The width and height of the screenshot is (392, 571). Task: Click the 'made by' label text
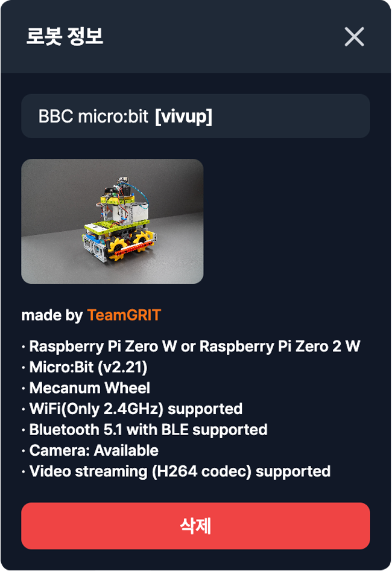52,315
